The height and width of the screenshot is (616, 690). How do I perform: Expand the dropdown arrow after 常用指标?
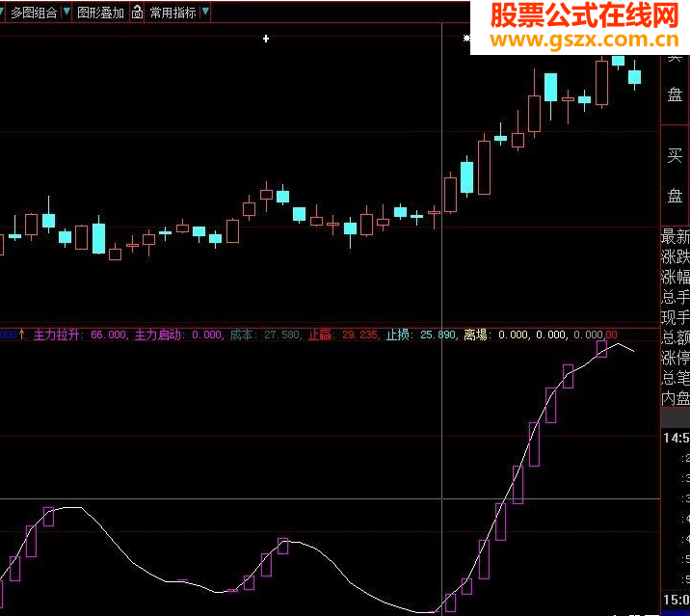tap(205, 12)
